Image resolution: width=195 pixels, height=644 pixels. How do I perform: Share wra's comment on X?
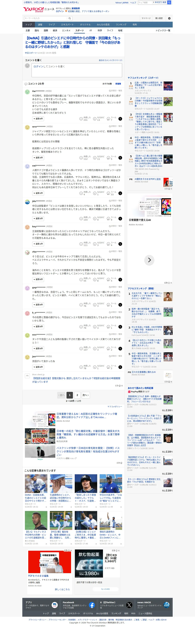pyautogui.click(x=120, y=158)
